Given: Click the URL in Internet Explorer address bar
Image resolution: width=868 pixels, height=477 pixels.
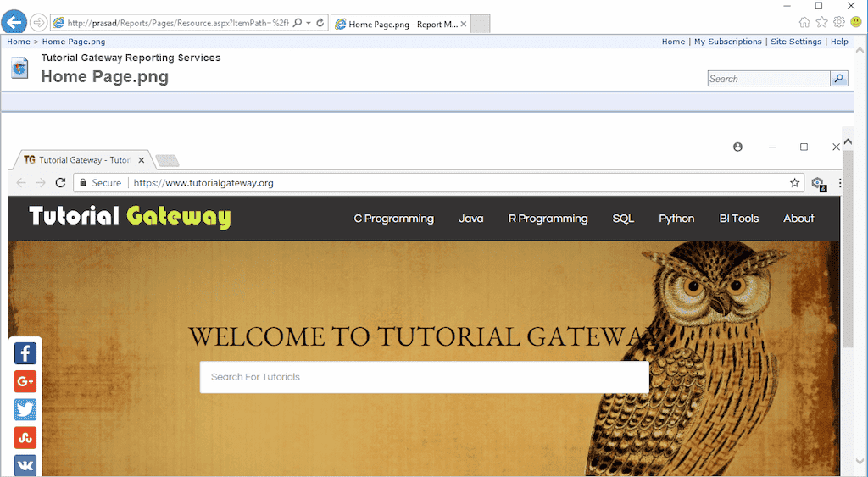Looking at the screenshot, I should (178, 23).
